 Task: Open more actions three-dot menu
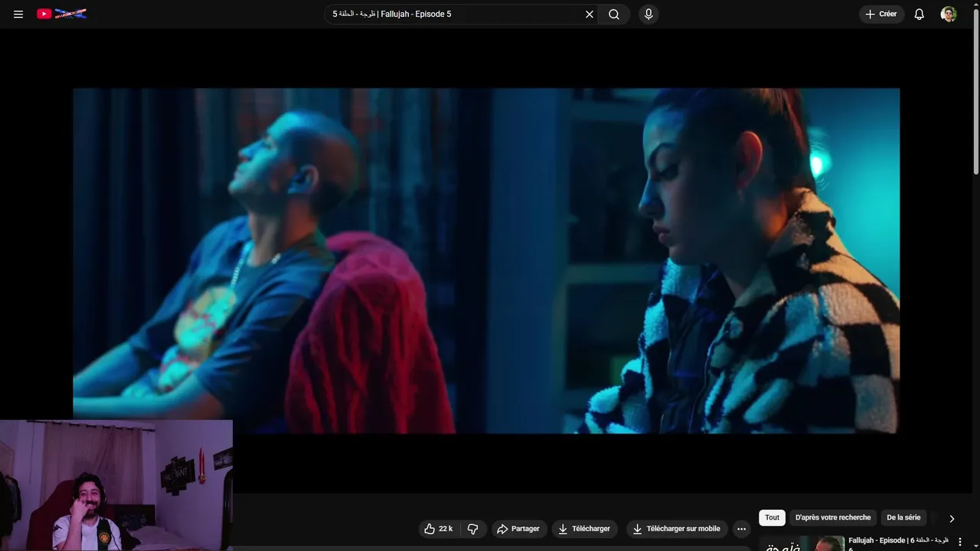coord(741,529)
